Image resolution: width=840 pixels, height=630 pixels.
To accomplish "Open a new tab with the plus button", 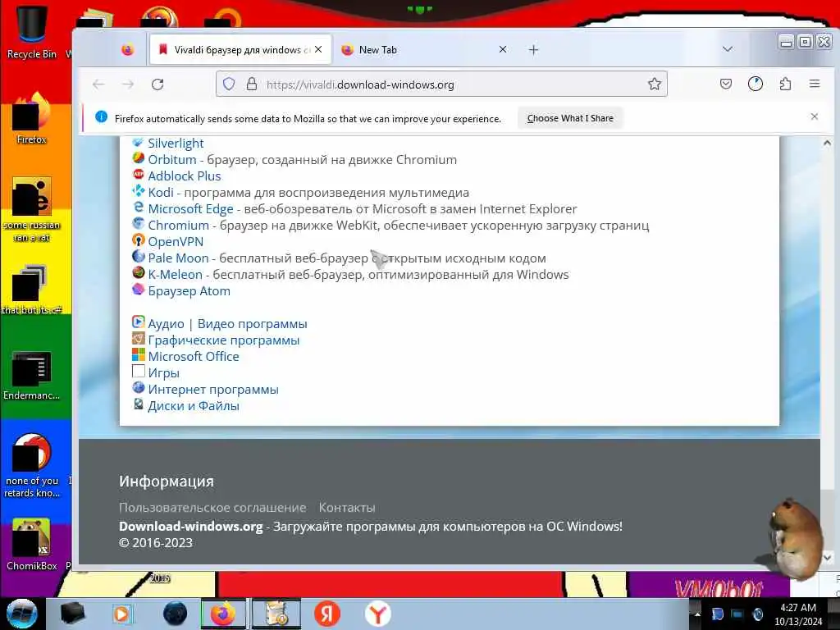I will [x=533, y=50].
